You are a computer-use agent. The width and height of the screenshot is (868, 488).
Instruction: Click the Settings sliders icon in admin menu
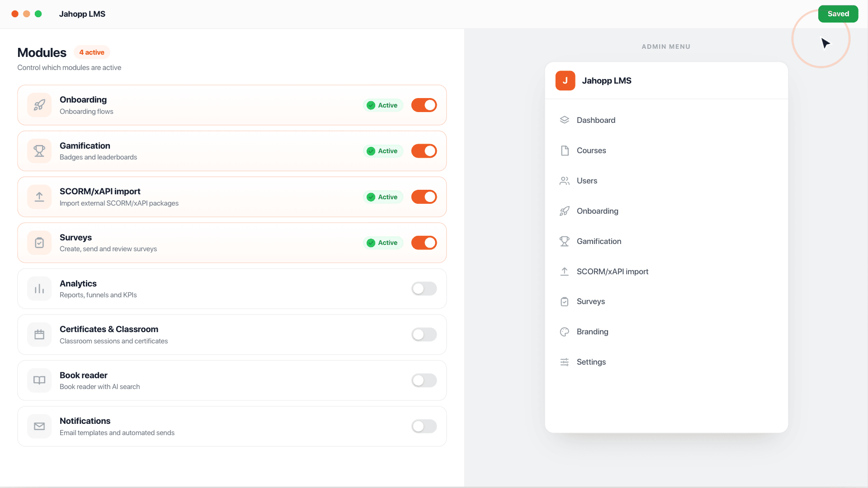564,362
